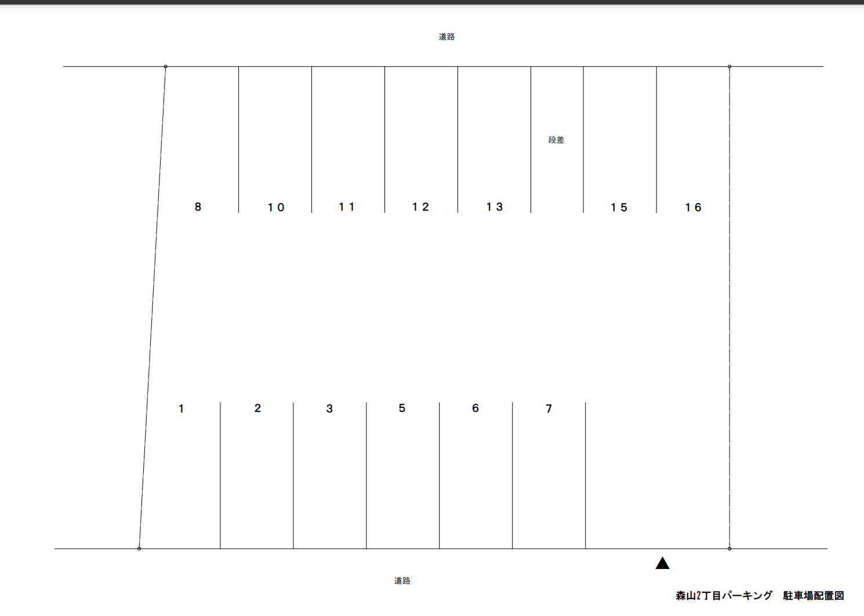The image size is (864, 616).
Task: Click the 森山2丁目パーキング 駐車場配置図 title
Action: tap(760, 596)
